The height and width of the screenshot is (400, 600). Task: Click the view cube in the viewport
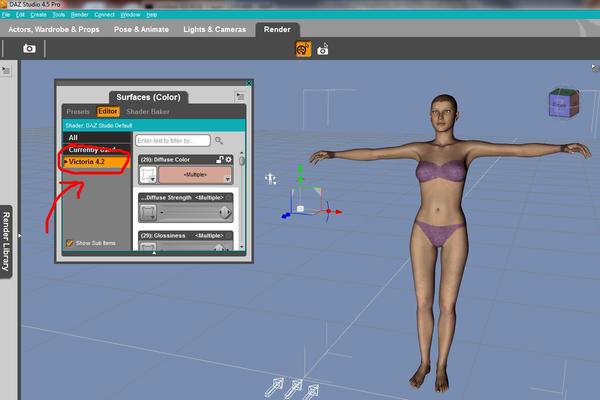click(564, 103)
